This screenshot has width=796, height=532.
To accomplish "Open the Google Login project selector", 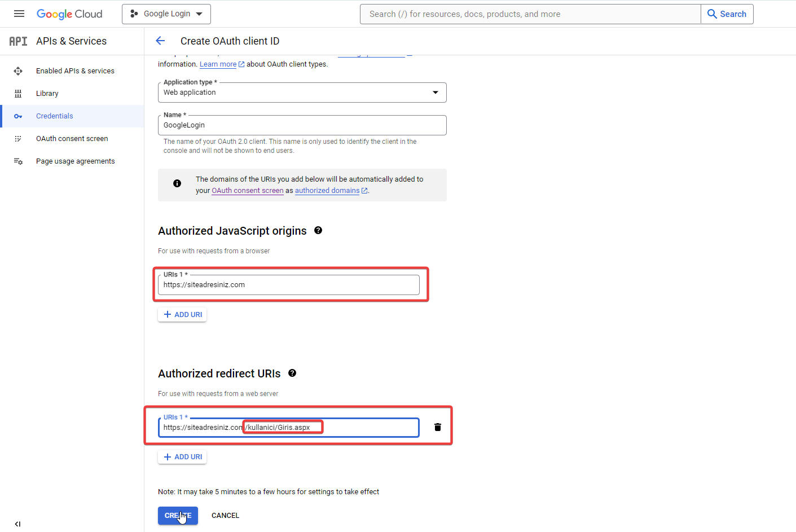I will (166, 14).
